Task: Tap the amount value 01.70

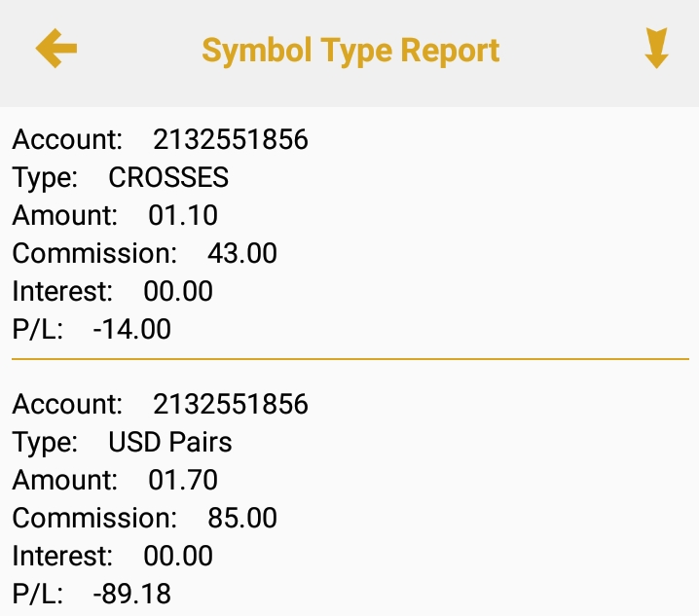Action: [x=183, y=480]
